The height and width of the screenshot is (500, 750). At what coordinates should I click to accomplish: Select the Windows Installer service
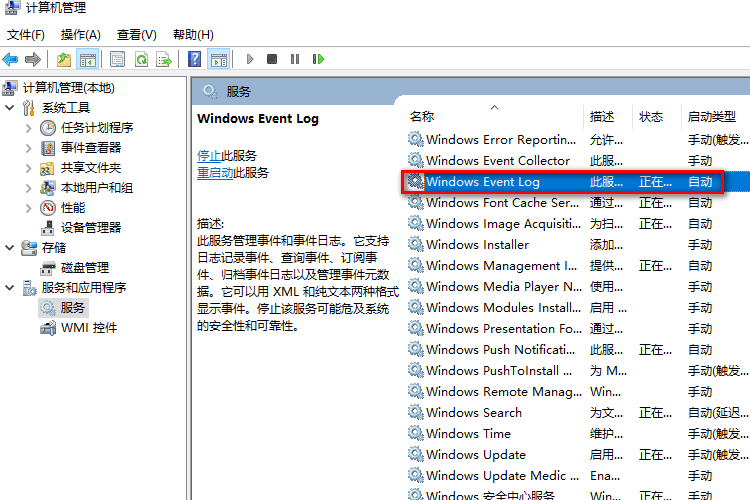577,245
